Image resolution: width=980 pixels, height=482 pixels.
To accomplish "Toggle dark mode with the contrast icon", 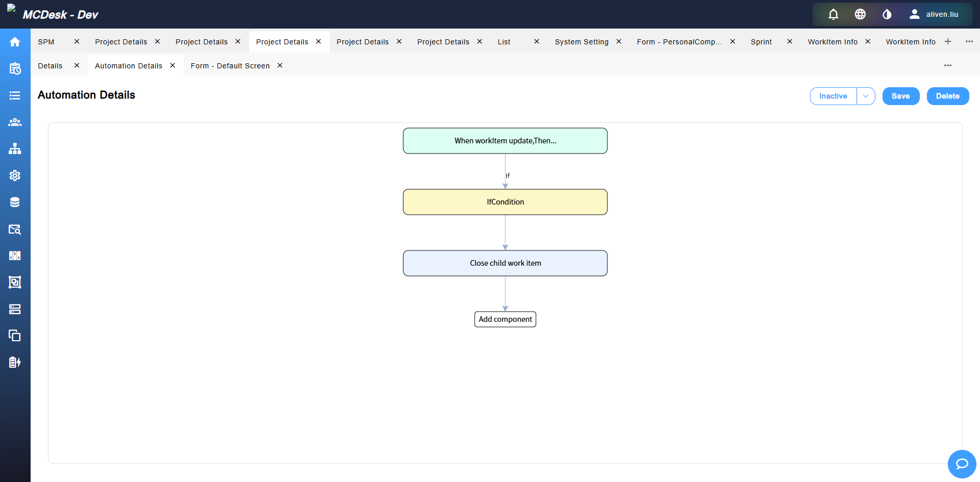I will 887,14.
